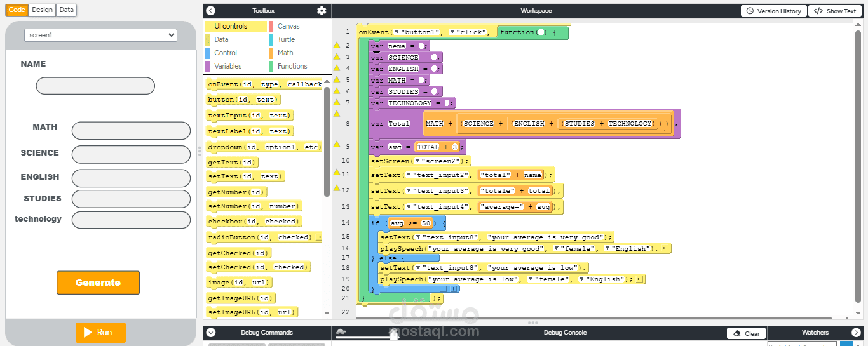This screenshot has height=346, width=868.
Task: Click the arrow on line 16 playSpeech block
Action: click(665, 249)
